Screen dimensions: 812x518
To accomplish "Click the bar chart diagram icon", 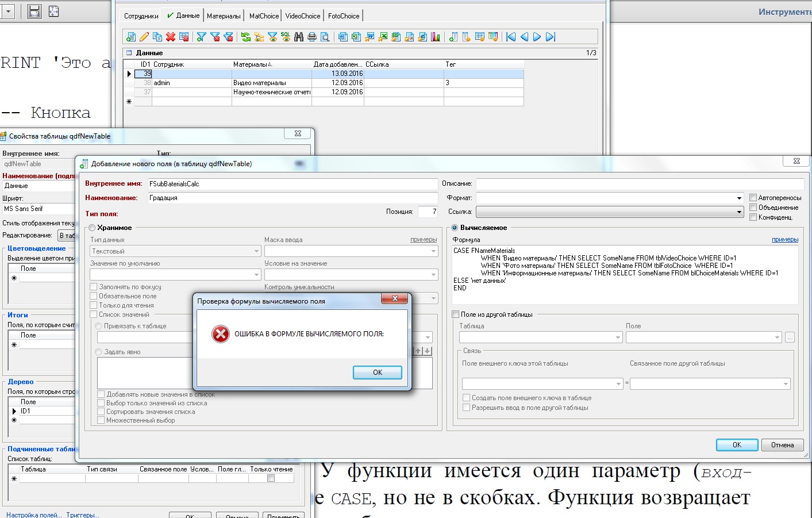I will tap(436, 37).
